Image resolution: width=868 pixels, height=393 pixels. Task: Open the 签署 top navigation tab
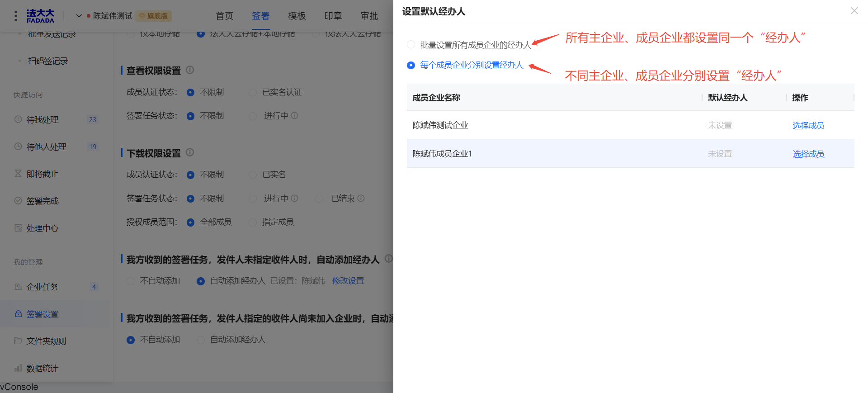coord(260,16)
